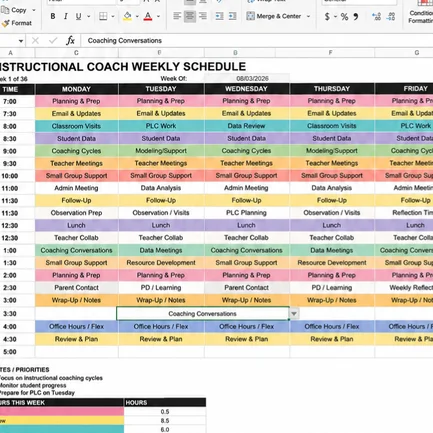This screenshot has height=433, width=433.
Task: Click the Borders icon
Action: tap(103, 16)
